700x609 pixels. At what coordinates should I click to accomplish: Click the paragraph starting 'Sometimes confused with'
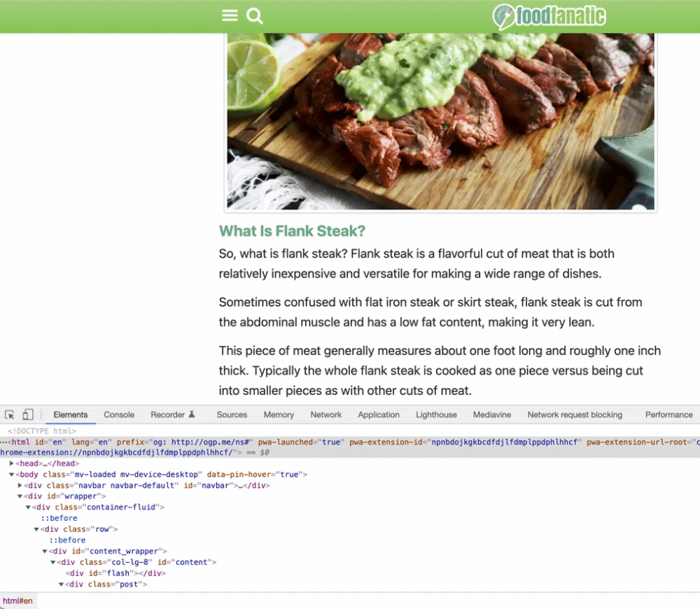coord(430,312)
